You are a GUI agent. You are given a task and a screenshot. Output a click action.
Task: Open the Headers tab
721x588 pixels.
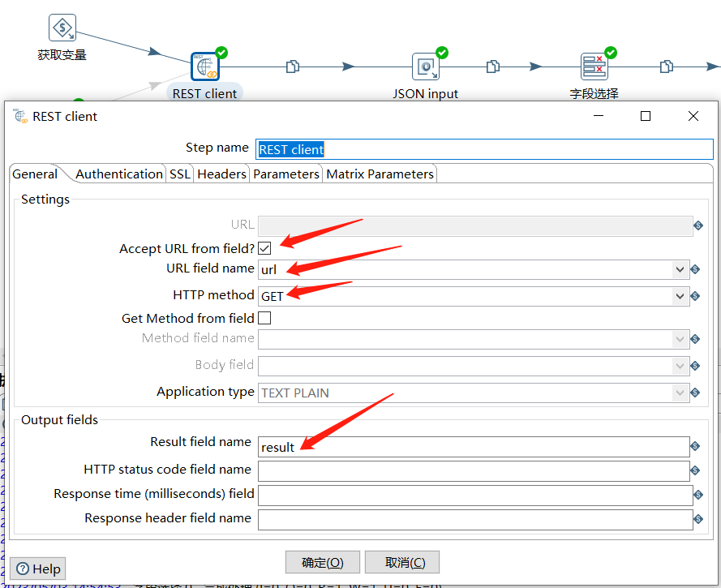(221, 173)
